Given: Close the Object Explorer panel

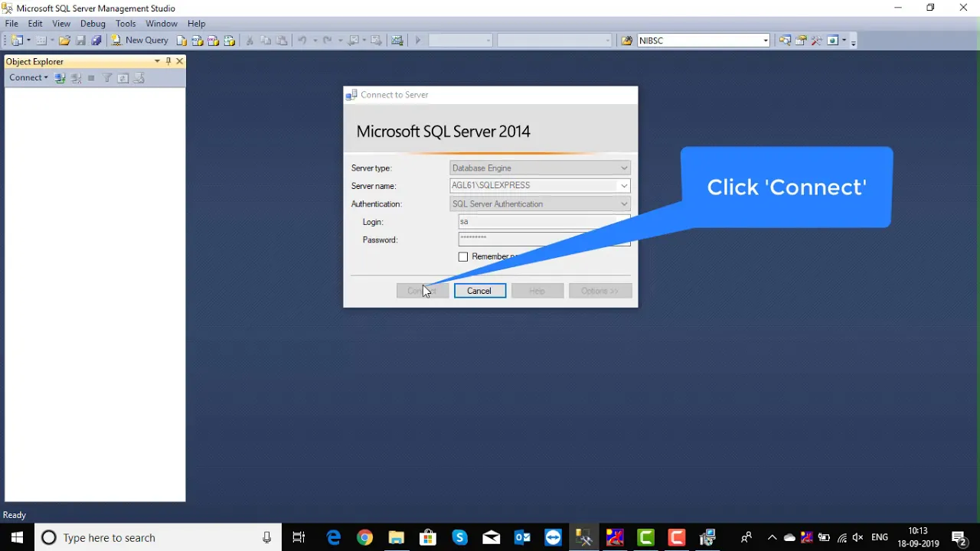Looking at the screenshot, I should pyautogui.click(x=180, y=61).
